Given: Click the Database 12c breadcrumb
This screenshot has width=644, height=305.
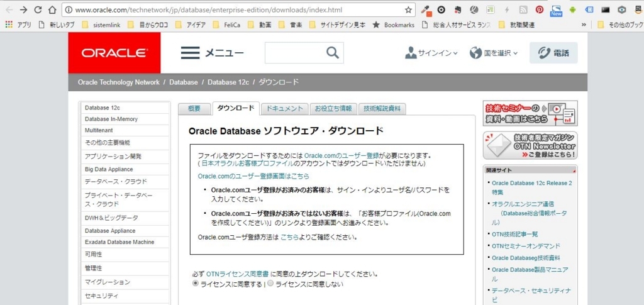Looking at the screenshot, I should (228, 82).
